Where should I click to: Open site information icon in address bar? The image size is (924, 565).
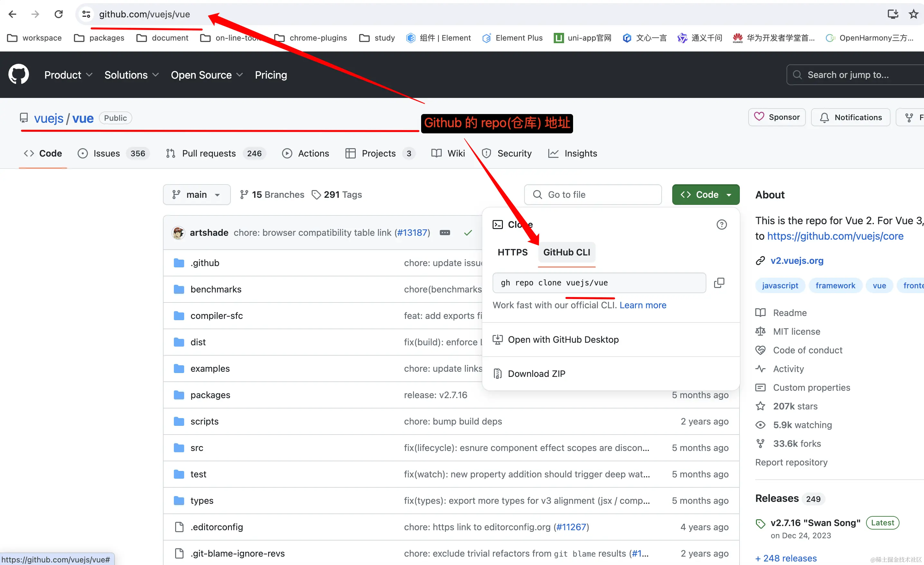pyautogui.click(x=86, y=14)
